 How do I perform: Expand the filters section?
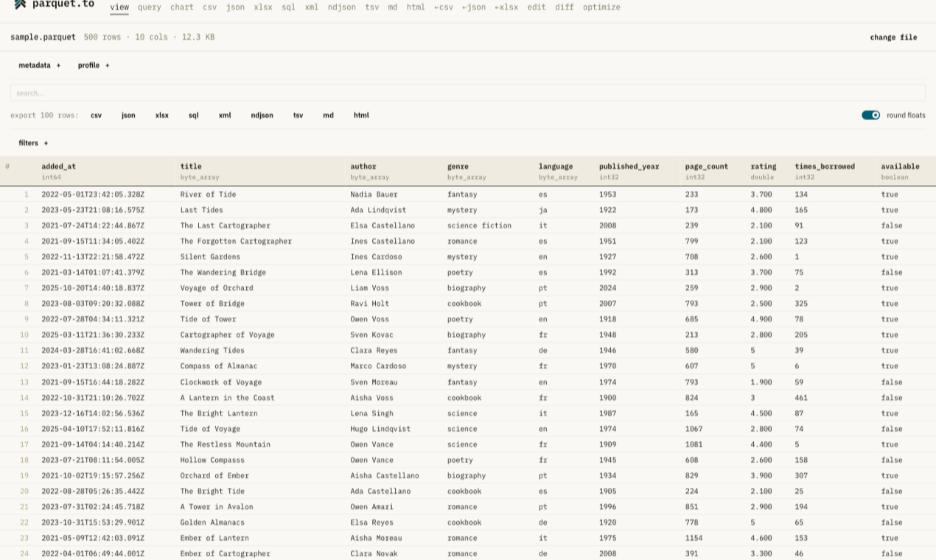click(x=33, y=143)
